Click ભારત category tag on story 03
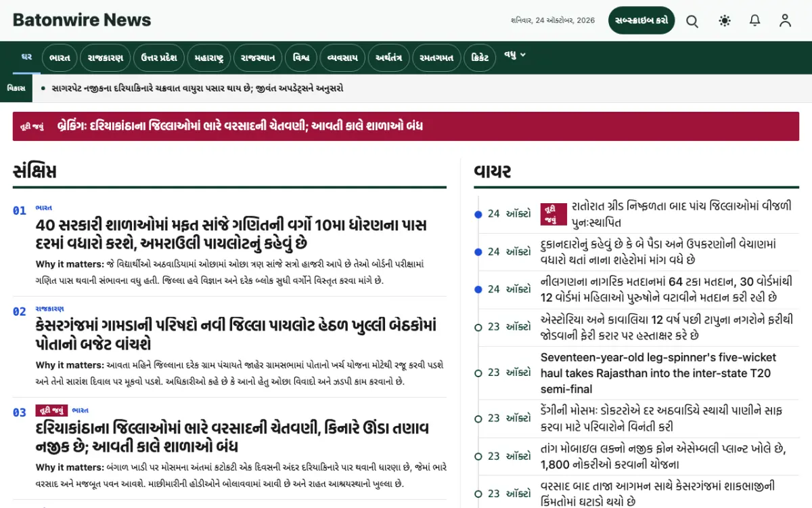 [81, 410]
